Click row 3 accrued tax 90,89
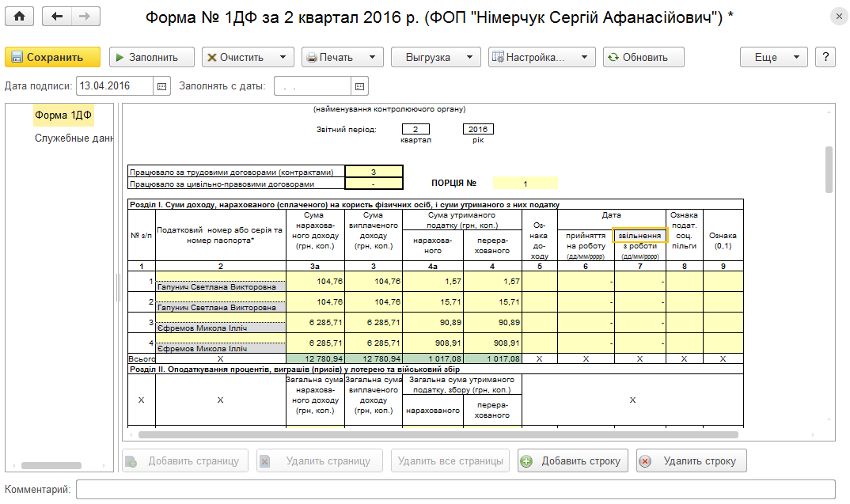This screenshot has height=504, width=850. tap(433, 323)
